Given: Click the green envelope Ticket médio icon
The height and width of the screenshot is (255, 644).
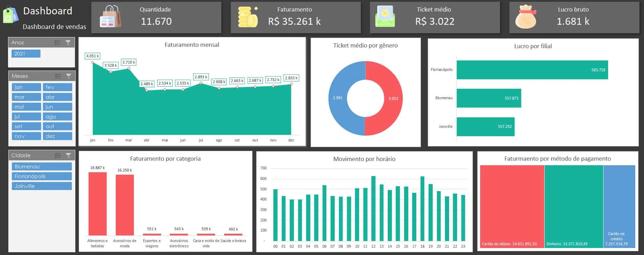Looking at the screenshot, I should point(385,17).
